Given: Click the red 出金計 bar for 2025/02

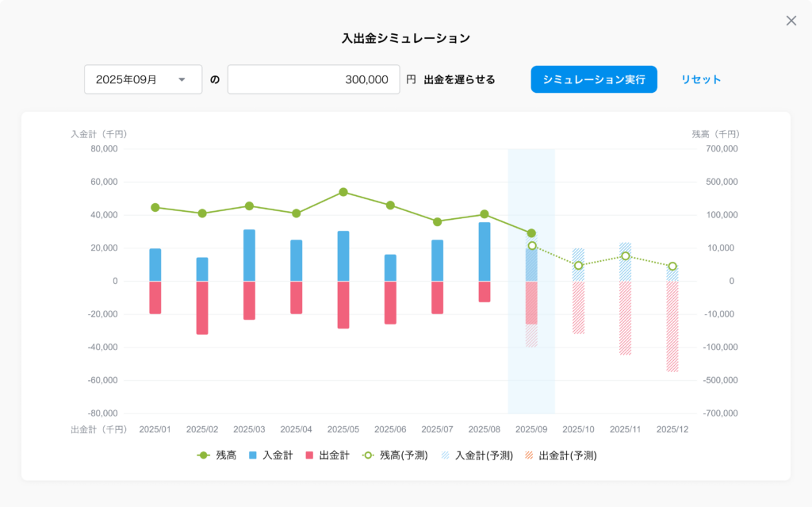Looking at the screenshot, I should click(202, 308).
